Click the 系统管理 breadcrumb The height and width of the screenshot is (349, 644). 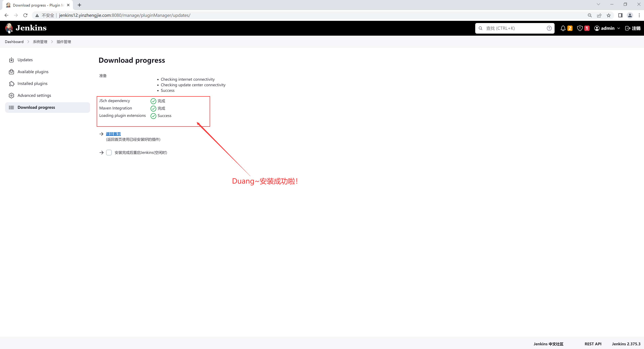40,42
